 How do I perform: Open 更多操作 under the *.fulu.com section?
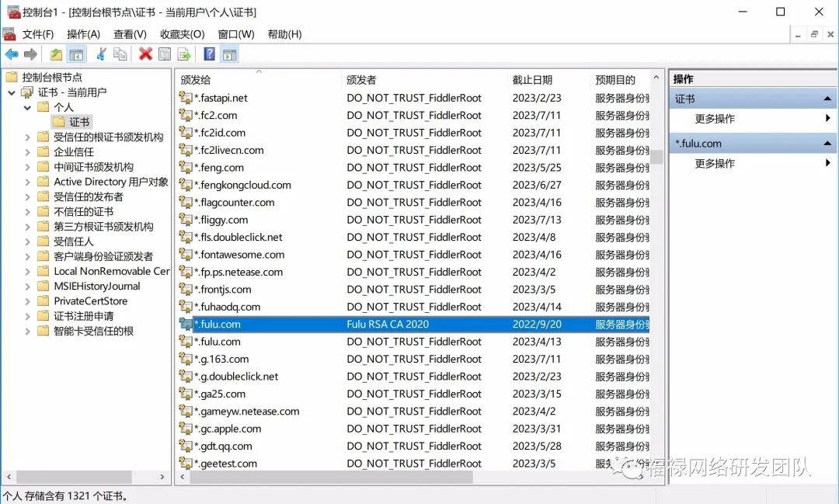point(753,163)
